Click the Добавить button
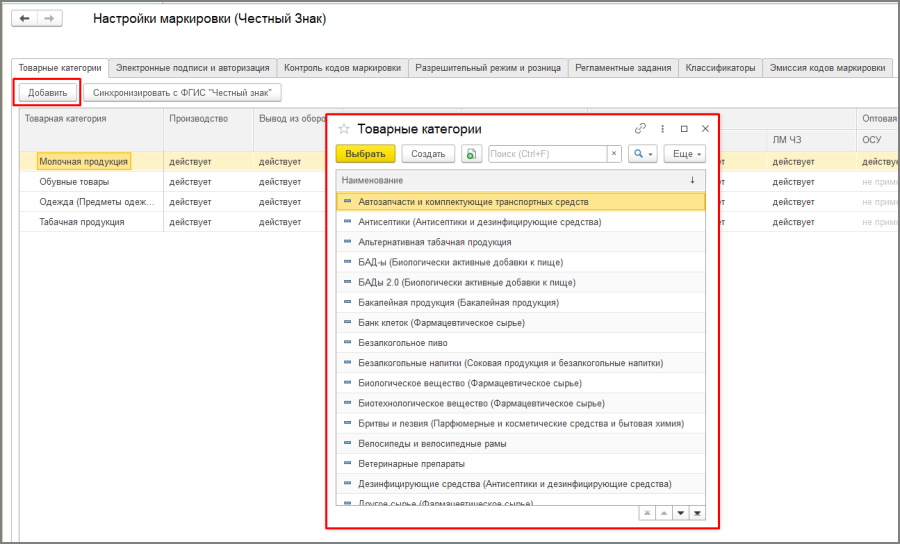Screen dimensions: 900x544 pos(48,92)
